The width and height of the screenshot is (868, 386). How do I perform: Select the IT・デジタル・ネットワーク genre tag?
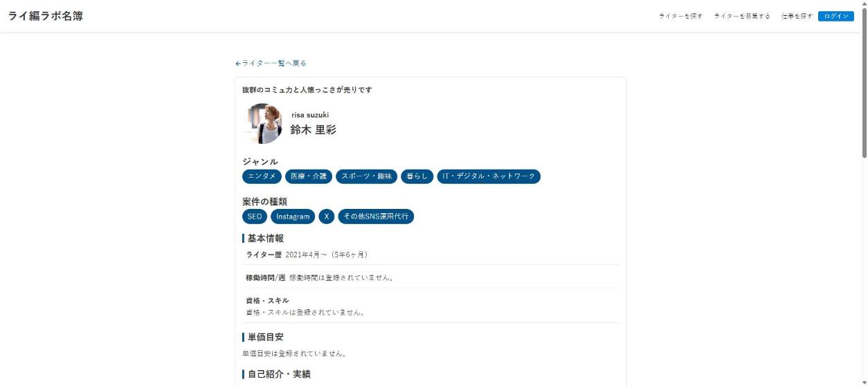(x=489, y=176)
